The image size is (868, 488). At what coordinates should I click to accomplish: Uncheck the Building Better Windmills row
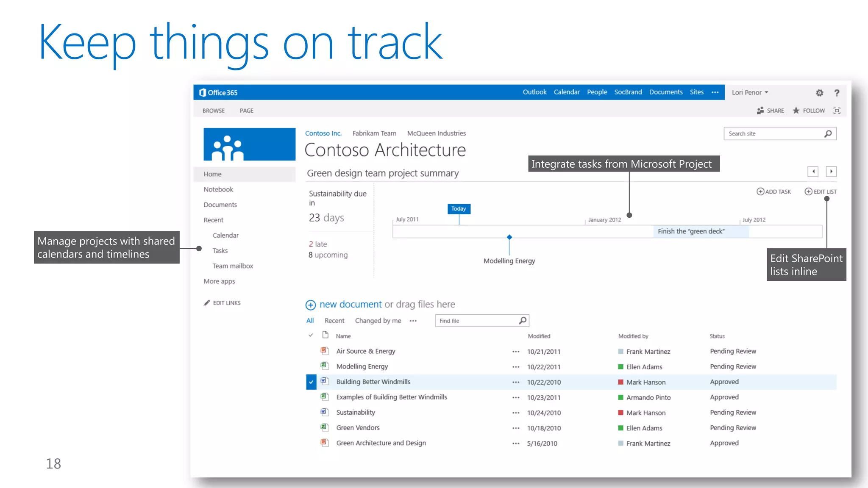click(x=311, y=382)
